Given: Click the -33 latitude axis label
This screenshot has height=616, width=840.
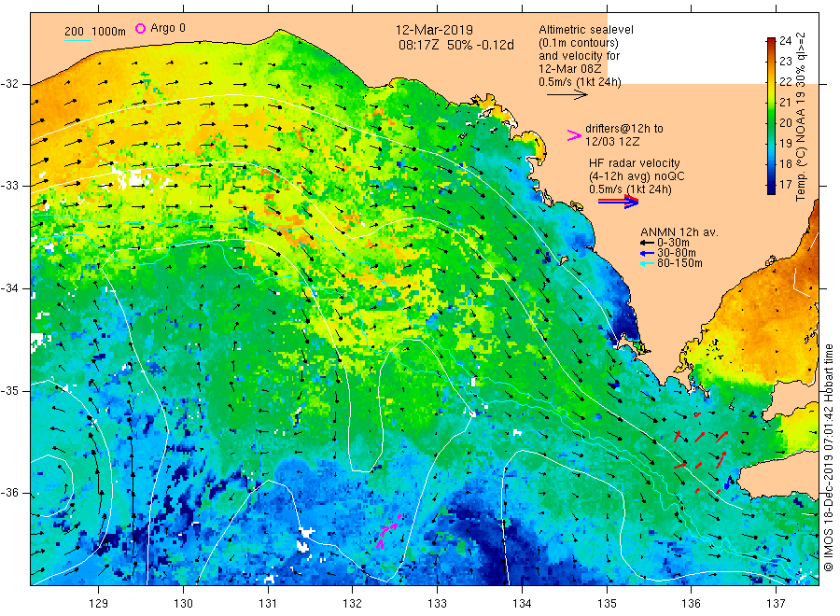Looking at the screenshot, I should [10, 186].
